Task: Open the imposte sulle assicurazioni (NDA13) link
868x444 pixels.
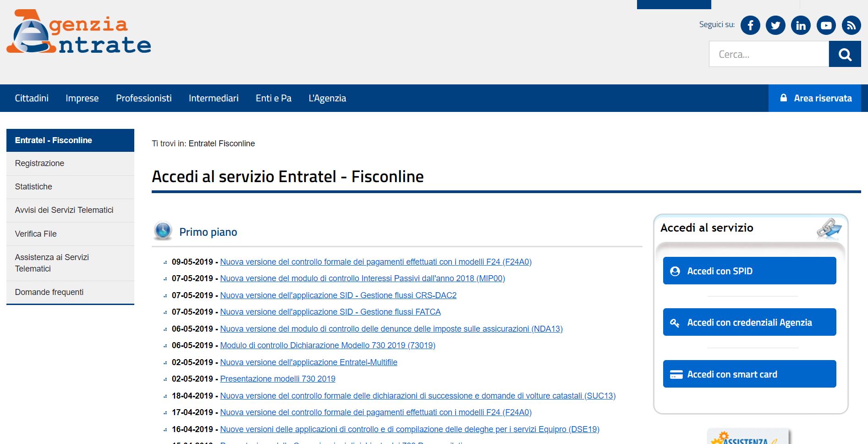Action: click(391, 329)
